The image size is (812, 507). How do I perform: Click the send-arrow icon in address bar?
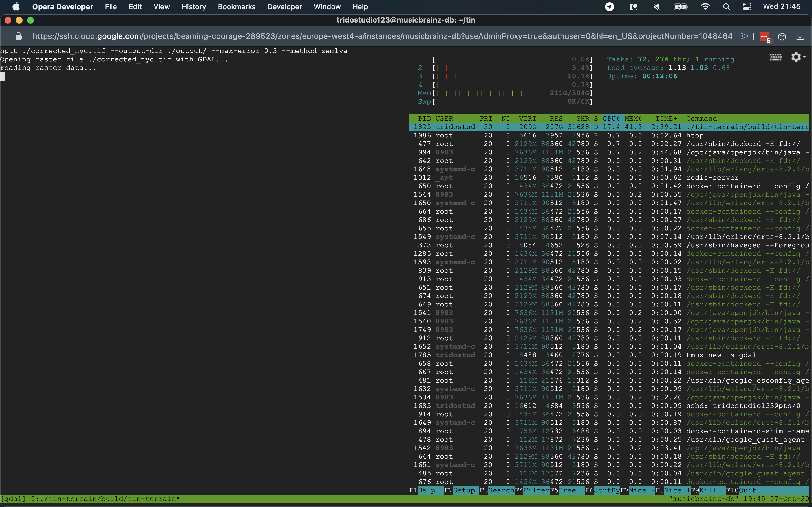(745, 36)
